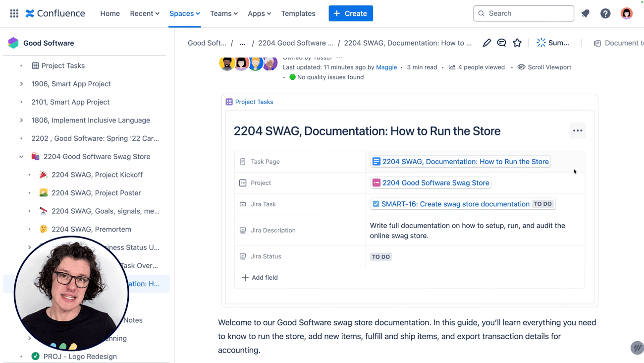The image size is (644, 363).
Task: Click the user profile avatar
Action: click(627, 13)
